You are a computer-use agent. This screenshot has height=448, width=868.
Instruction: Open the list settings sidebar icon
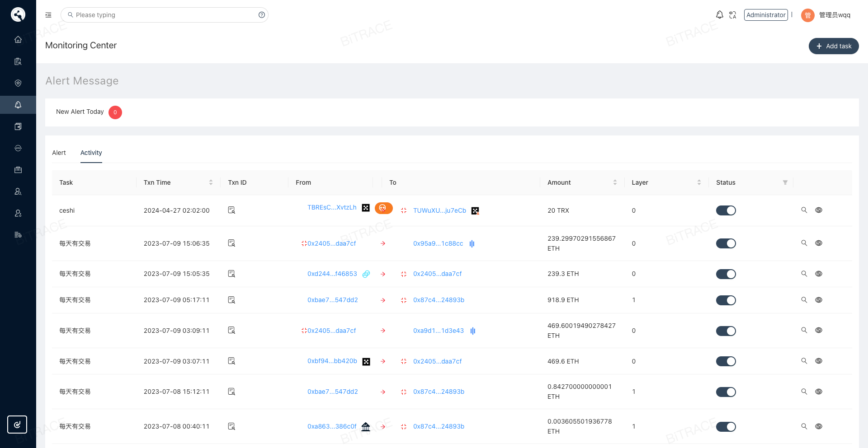pos(18,235)
